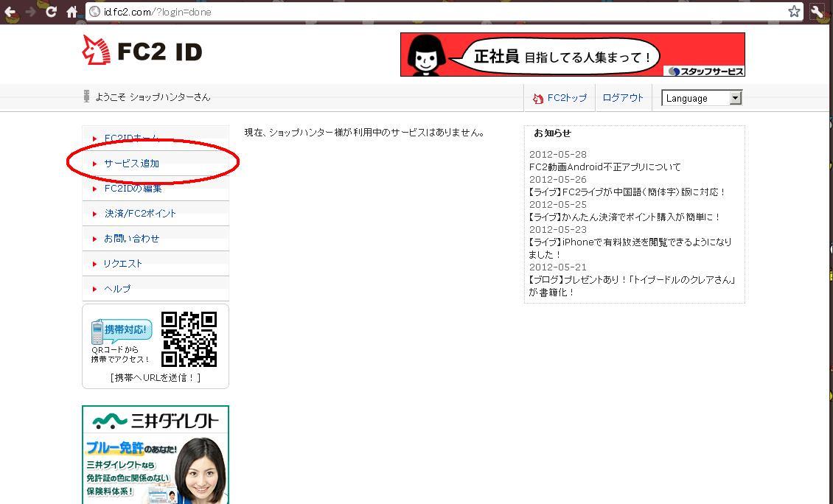Click the 携帯へURLを送信 link
The height and width of the screenshot is (504, 833).
156,377
